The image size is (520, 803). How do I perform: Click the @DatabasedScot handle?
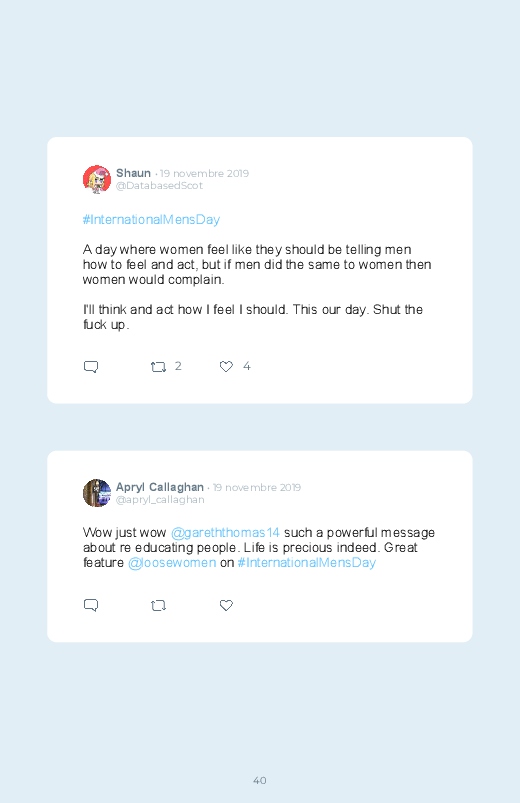[159, 185]
